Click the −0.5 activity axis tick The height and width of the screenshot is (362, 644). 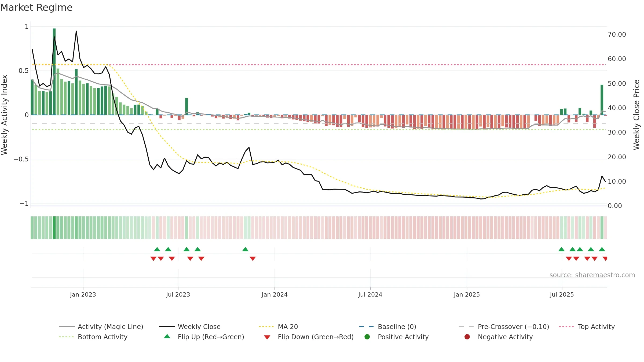click(21, 159)
